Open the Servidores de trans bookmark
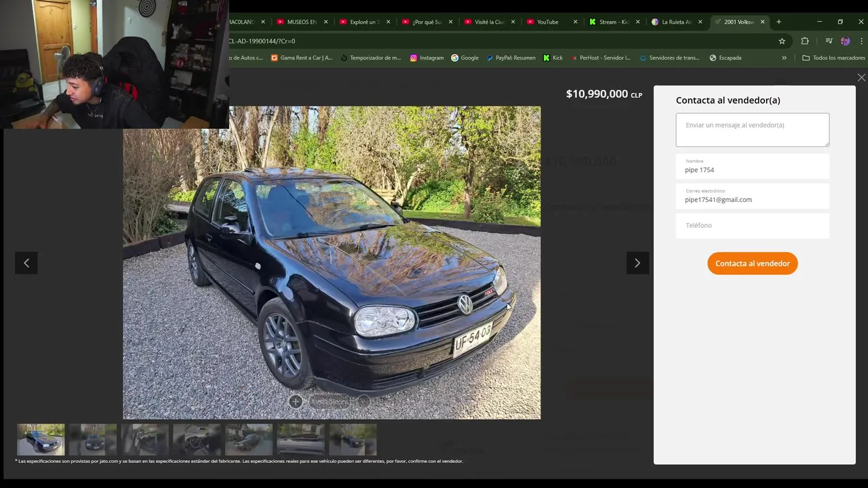This screenshot has width=868, height=488. pos(669,58)
